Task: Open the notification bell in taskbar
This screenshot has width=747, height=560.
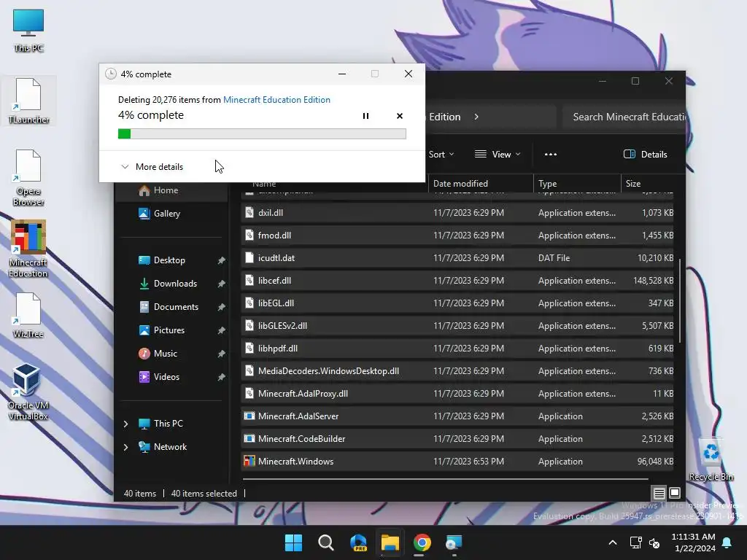Action: 727,542
